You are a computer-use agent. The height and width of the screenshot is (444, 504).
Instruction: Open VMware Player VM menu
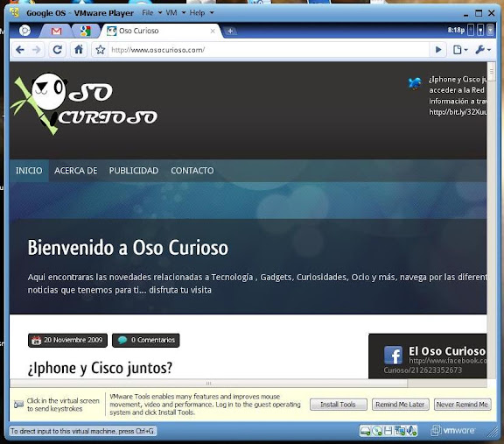pyautogui.click(x=176, y=13)
